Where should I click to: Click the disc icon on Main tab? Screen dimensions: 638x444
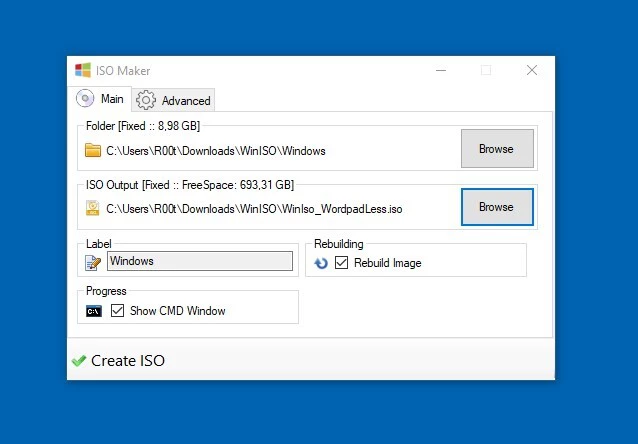85,99
